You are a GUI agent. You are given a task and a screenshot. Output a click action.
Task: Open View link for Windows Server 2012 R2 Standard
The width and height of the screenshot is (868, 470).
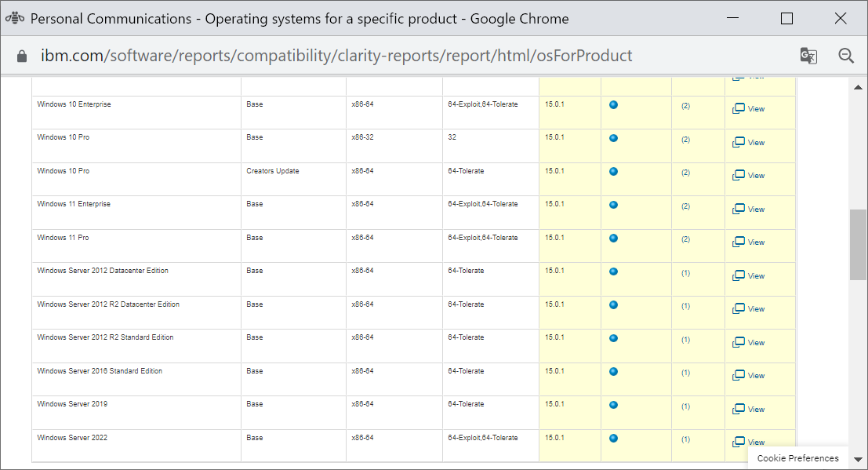tap(749, 343)
